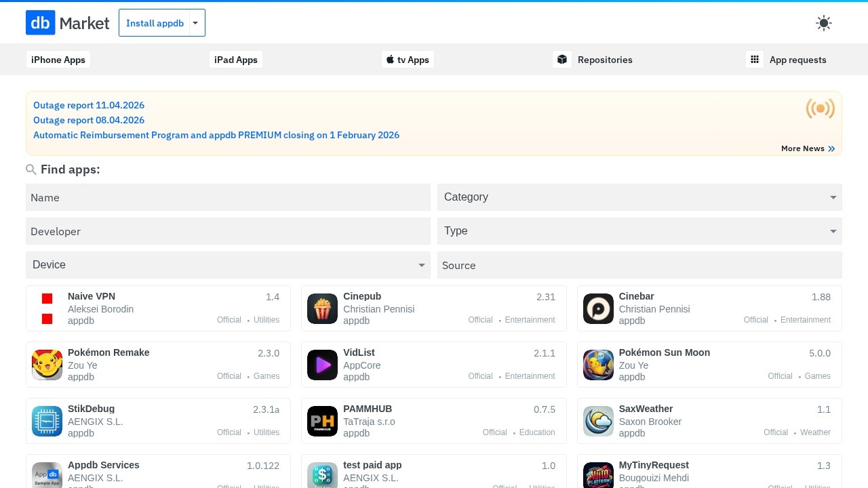This screenshot has width=868, height=488.
Task: Switch to the iPad Apps tab
Action: click(x=236, y=60)
